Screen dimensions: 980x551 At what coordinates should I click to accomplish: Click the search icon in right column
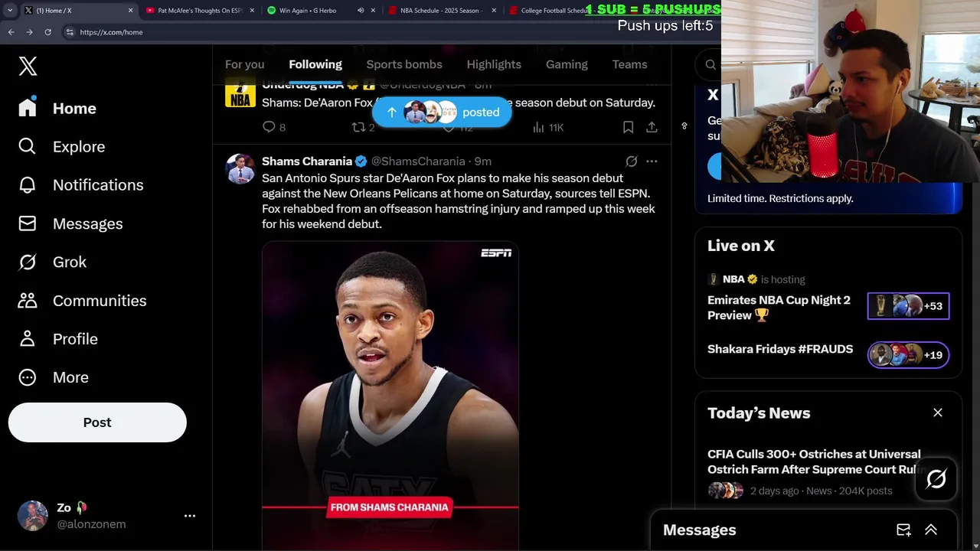710,65
